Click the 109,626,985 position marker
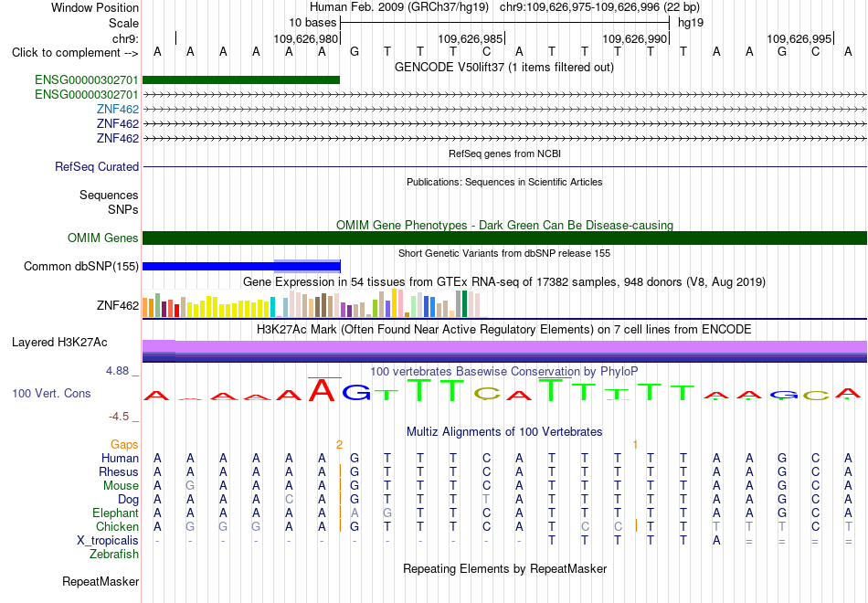Viewport: 868px width, 603px height. 470,38
